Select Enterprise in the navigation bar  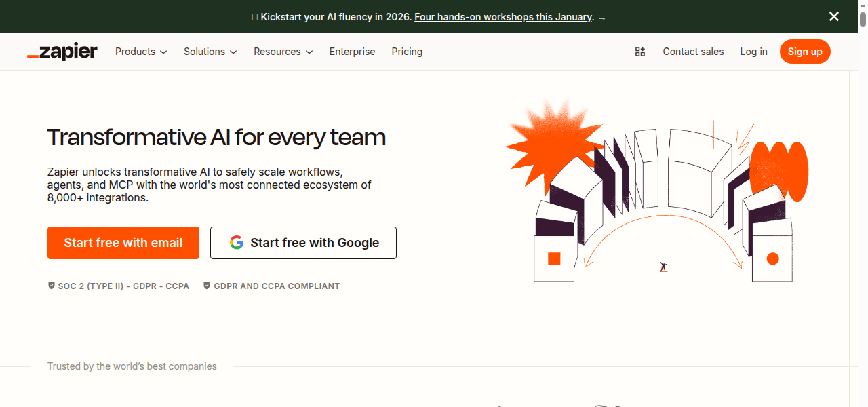[352, 52]
